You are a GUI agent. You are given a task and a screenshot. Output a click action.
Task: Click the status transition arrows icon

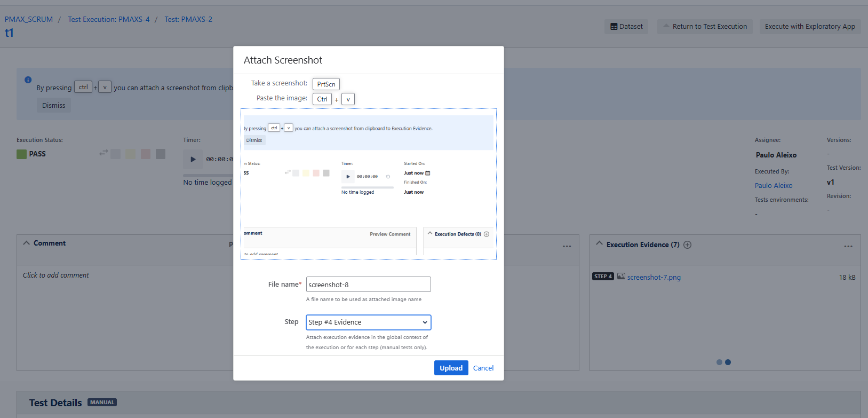coord(103,153)
